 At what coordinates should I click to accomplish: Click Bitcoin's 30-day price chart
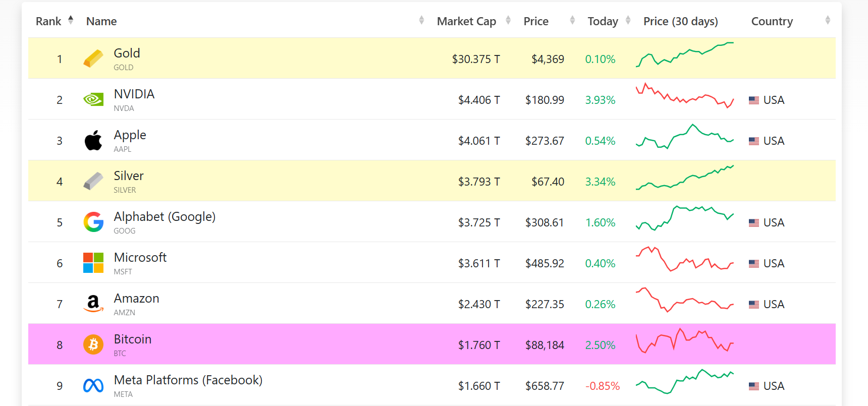[685, 340]
